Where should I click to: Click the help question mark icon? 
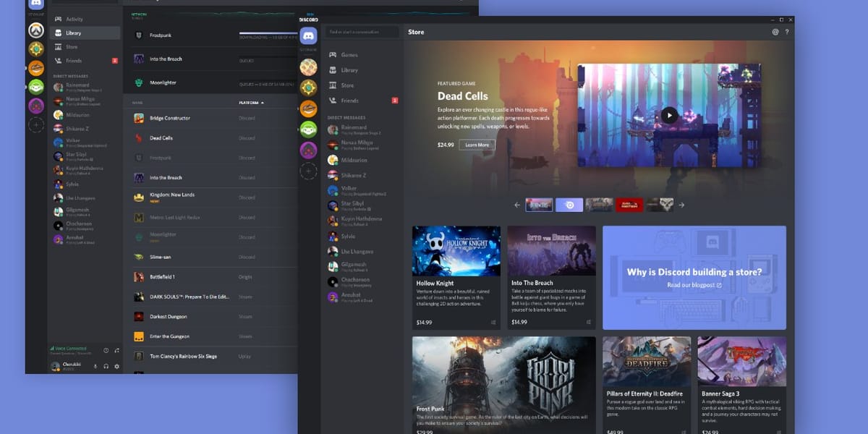[x=787, y=32]
